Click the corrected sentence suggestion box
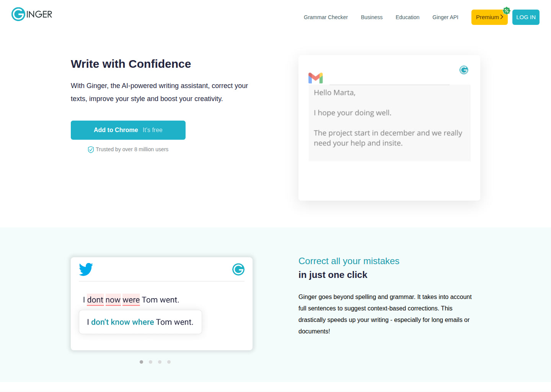 [140, 322]
